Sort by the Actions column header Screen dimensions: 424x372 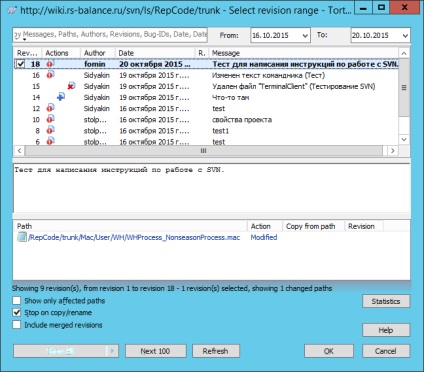point(61,53)
